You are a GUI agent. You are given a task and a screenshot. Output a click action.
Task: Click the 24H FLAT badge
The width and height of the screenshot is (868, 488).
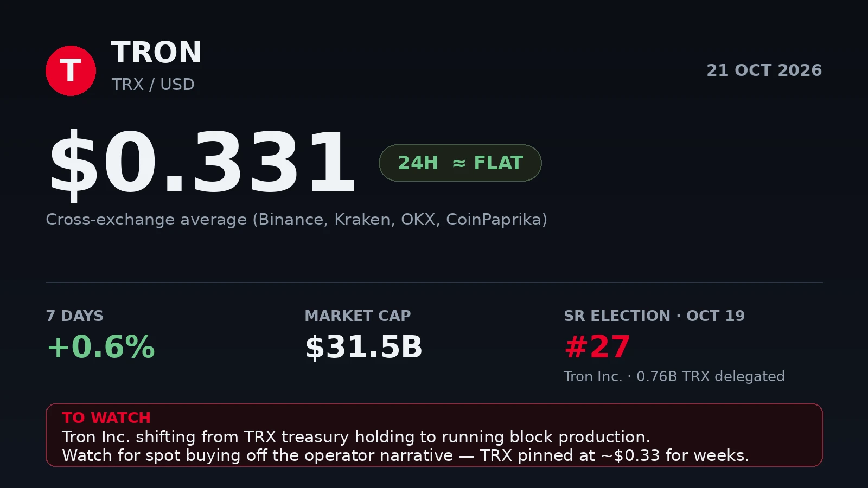pyautogui.click(x=460, y=163)
